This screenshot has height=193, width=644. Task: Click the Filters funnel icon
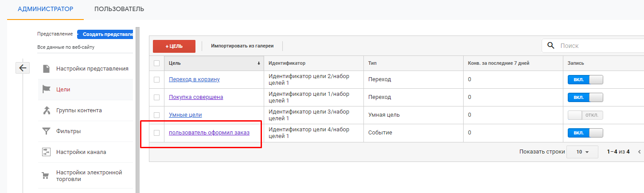point(46,131)
